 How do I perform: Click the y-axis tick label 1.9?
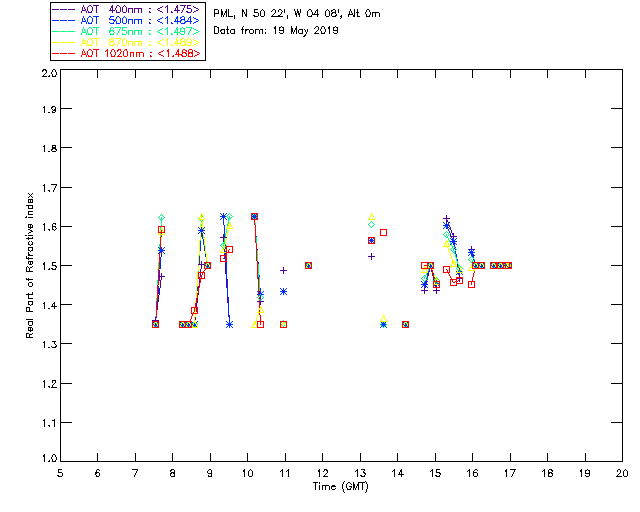pyautogui.click(x=49, y=109)
